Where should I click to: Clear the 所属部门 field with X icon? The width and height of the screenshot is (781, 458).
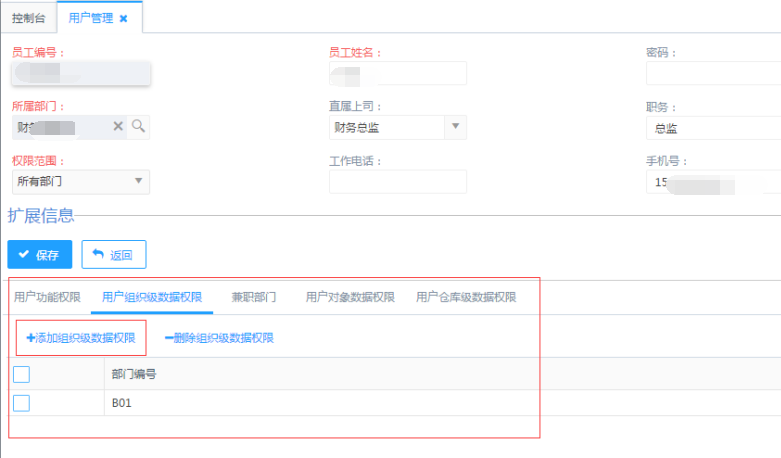pyautogui.click(x=118, y=127)
